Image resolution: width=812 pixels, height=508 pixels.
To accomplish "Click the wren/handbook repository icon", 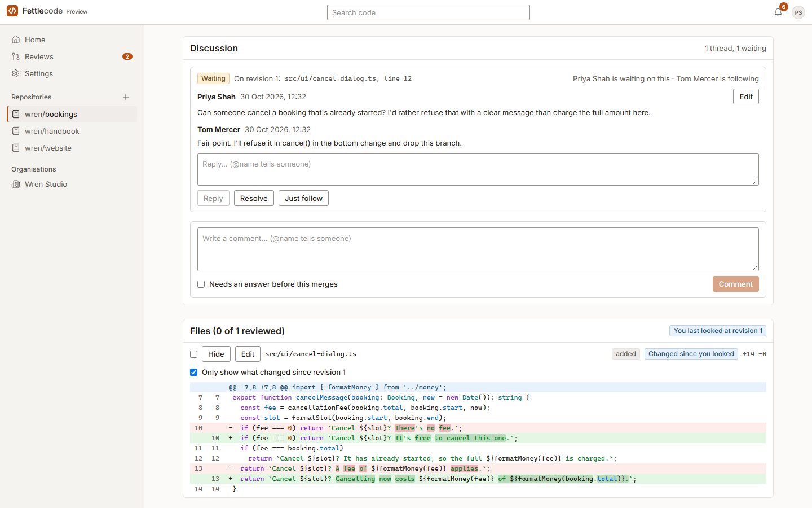I will pos(16,131).
